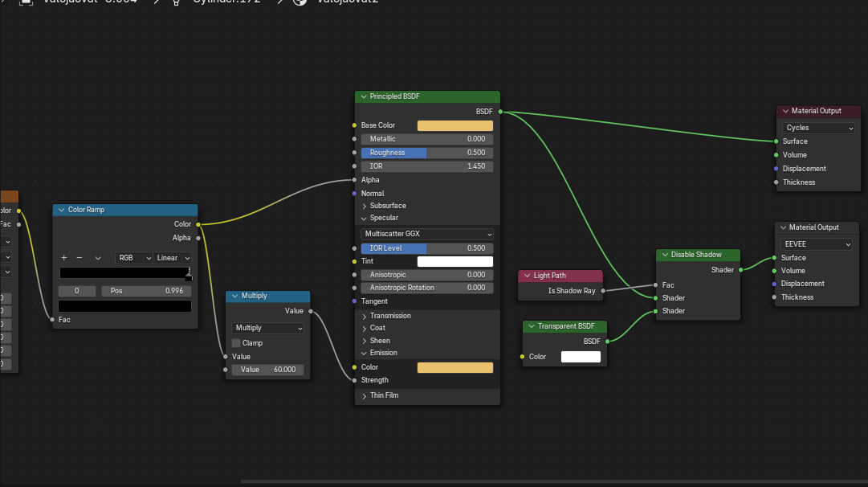Remove the active Color Ramp color stop

coord(79,258)
